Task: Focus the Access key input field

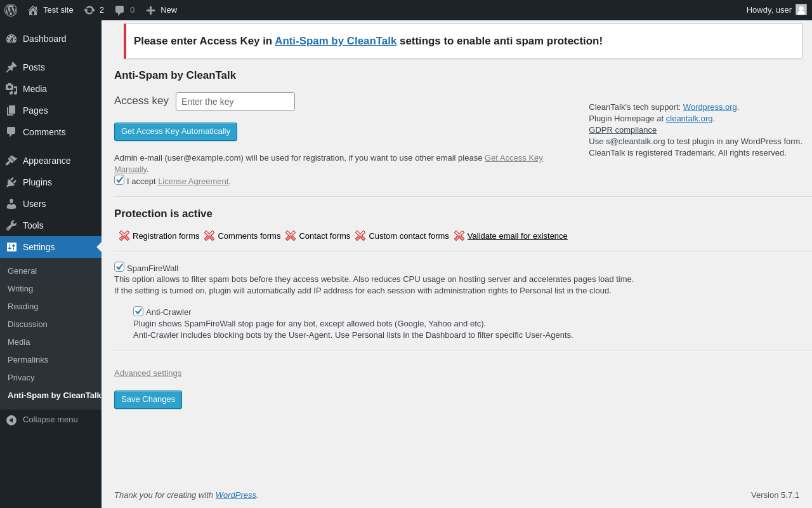Action: (x=235, y=102)
